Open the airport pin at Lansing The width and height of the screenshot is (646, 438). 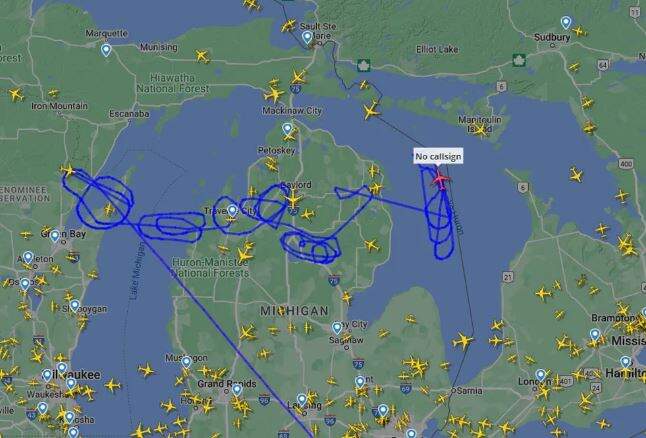pyautogui.click(x=302, y=400)
